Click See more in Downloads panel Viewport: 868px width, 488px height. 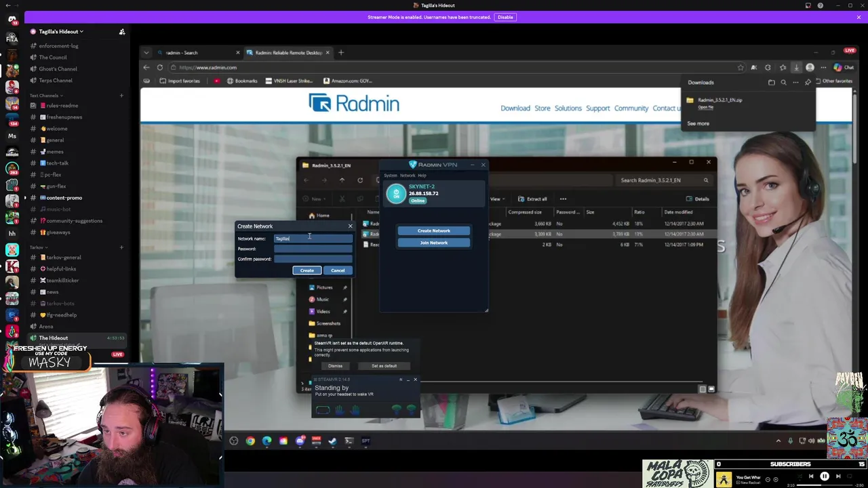click(698, 123)
